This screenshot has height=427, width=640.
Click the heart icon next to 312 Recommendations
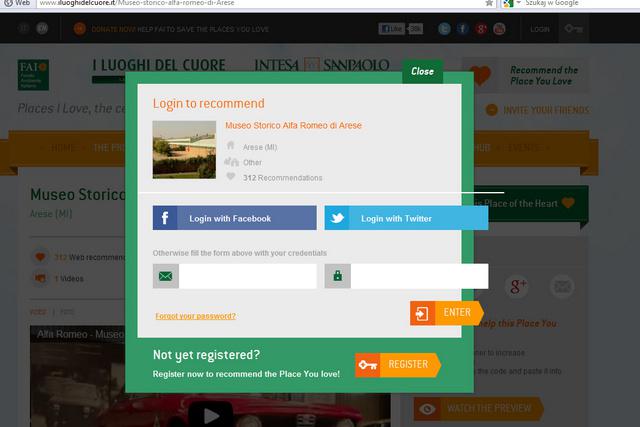point(231,176)
